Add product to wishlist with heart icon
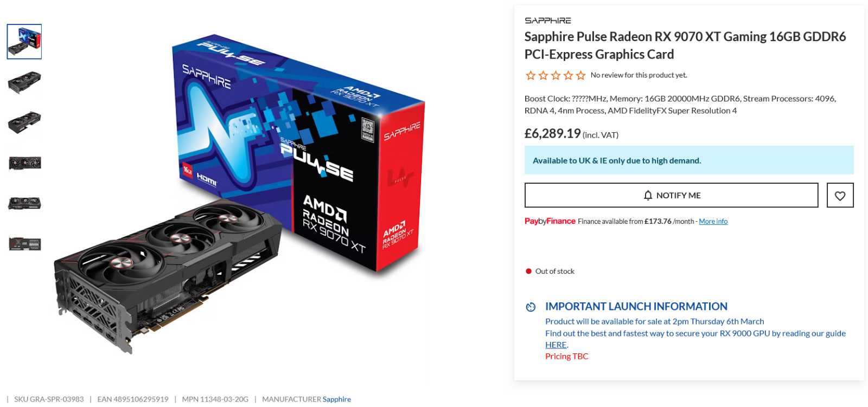The width and height of the screenshot is (868, 407). coord(840,195)
